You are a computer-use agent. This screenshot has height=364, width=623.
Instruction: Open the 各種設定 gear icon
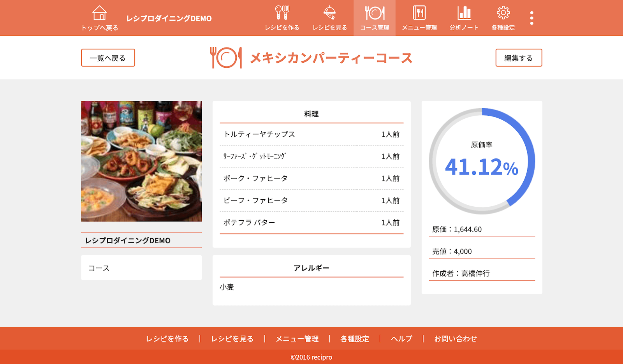503,13
